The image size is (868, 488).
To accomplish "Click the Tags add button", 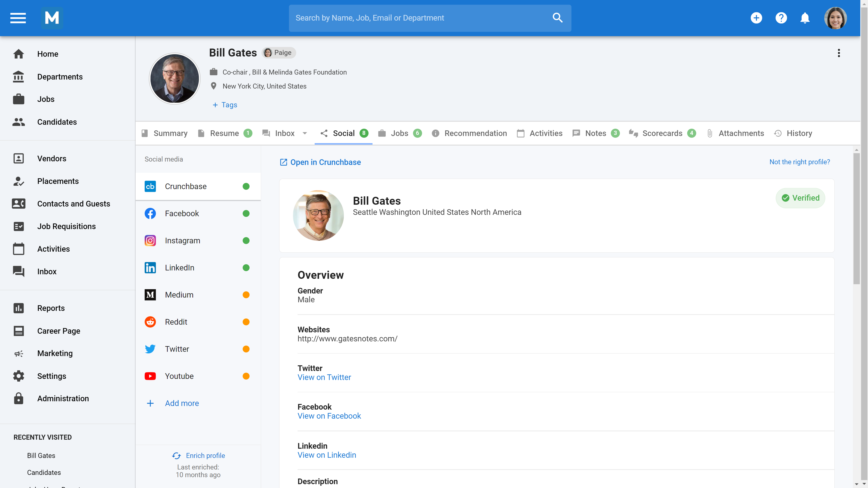I will [225, 105].
